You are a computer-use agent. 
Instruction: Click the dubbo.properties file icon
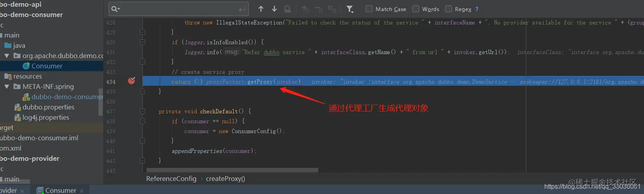(x=17, y=107)
